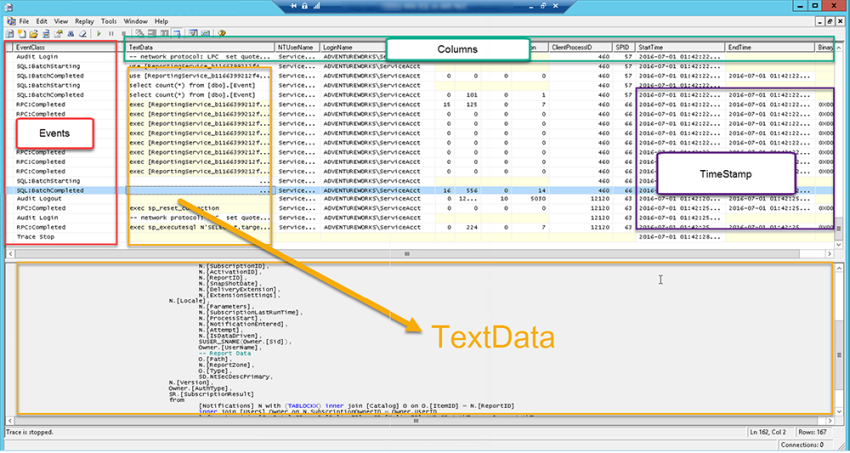Screen dimensions: 850x453
Task: Click right arrow of grid horizontal scrollbar
Action: (x=829, y=254)
